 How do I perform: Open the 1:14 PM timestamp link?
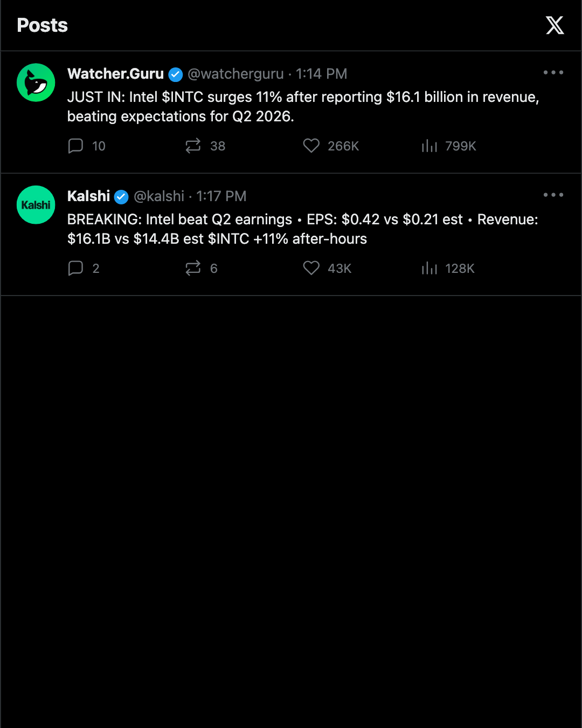coord(322,74)
